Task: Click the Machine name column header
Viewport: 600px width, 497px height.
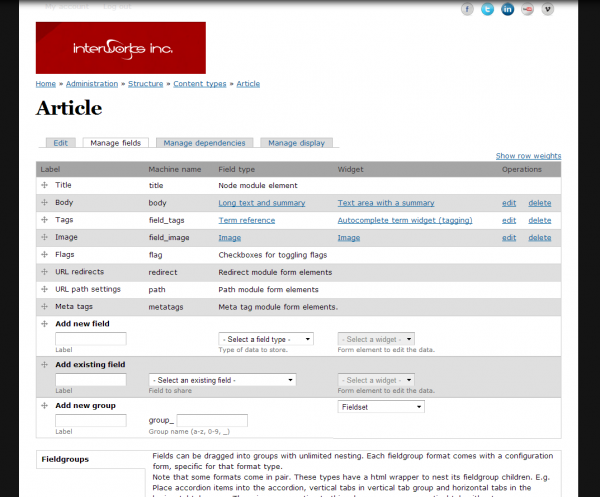Action: [174, 169]
